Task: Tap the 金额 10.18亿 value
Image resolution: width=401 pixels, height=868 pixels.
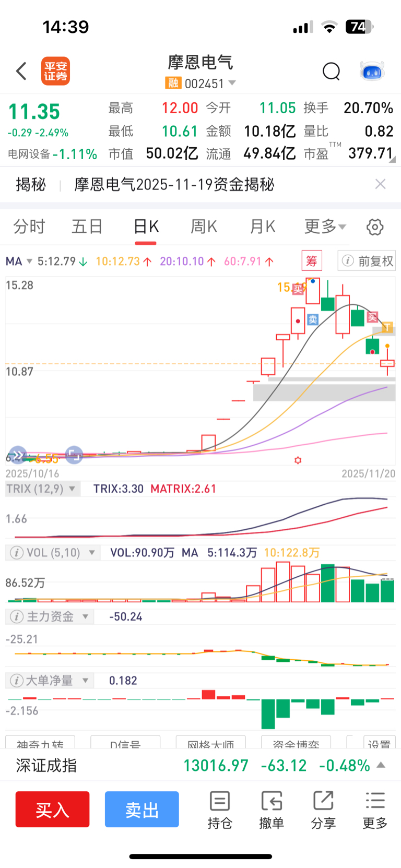Action: [x=270, y=131]
